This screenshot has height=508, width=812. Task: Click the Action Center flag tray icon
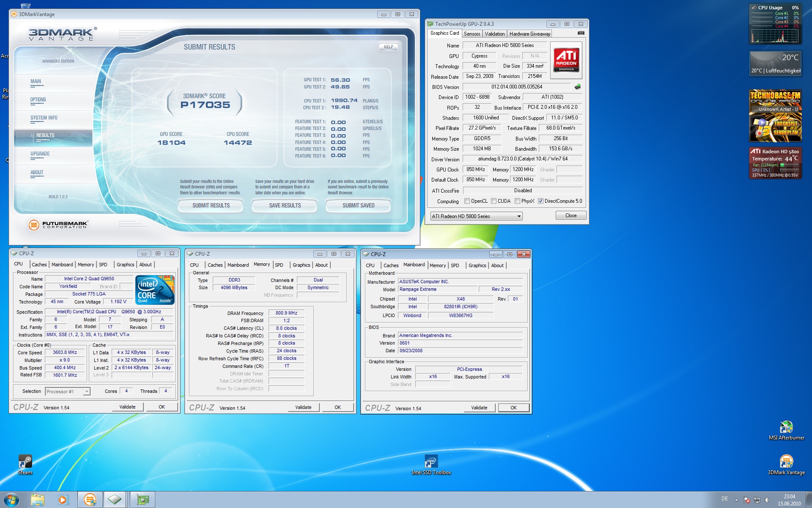point(747,500)
